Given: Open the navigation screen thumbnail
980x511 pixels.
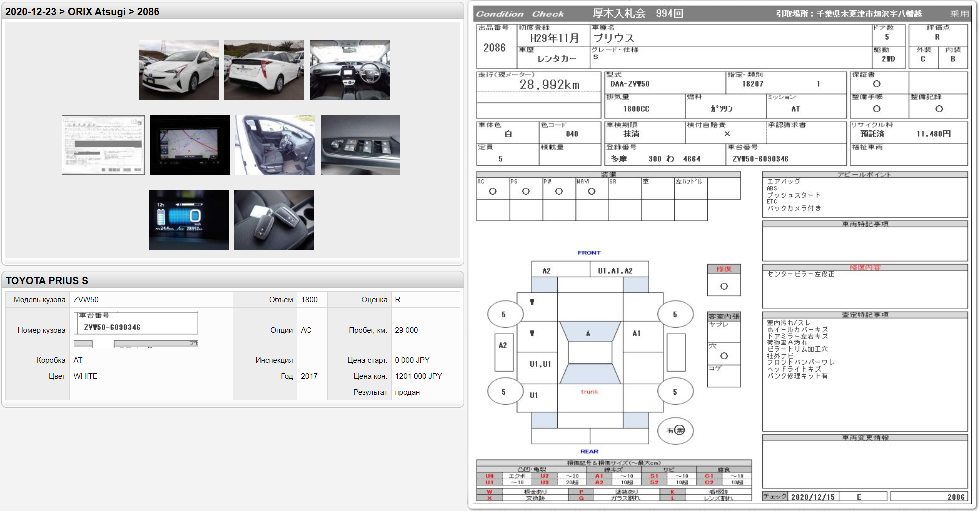Looking at the screenshot, I should [x=190, y=145].
